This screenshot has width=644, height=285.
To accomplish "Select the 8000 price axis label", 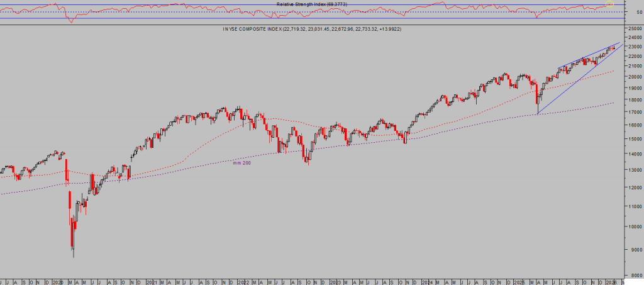I will 634,275.
